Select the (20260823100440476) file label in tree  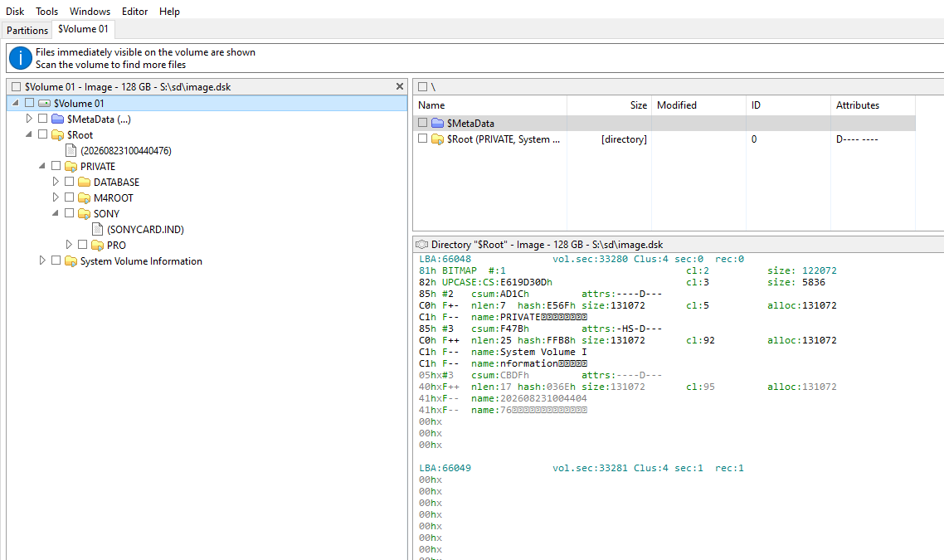click(126, 150)
